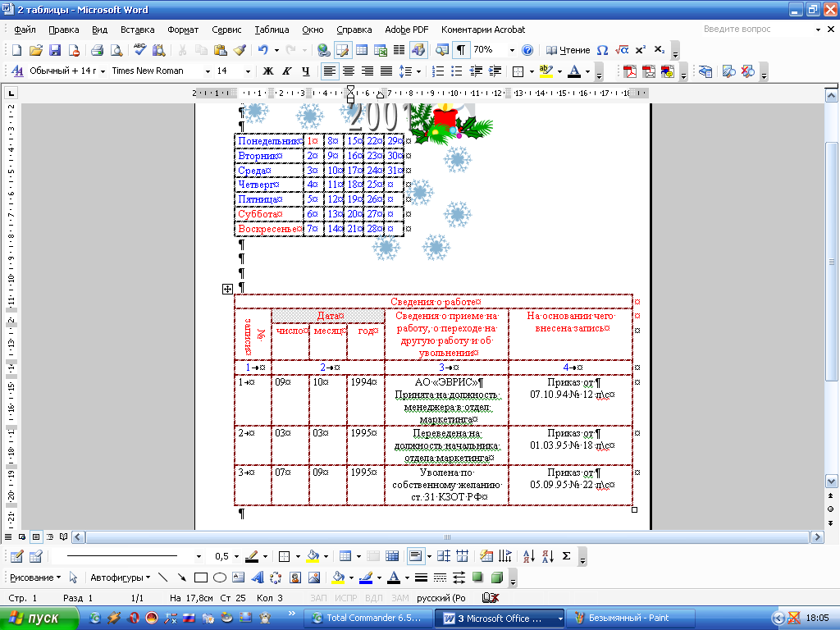
Task: Open the Файл menu
Action: coord(25,30)
